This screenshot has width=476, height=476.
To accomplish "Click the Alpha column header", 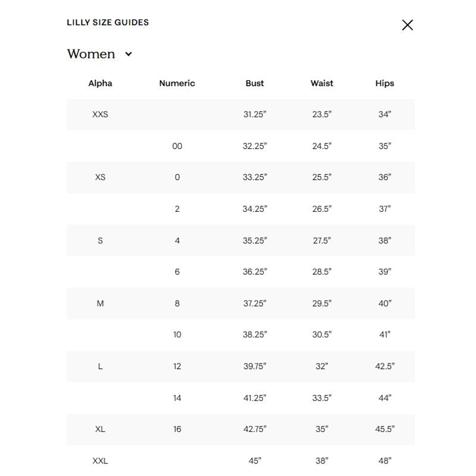I will (100, 83).
